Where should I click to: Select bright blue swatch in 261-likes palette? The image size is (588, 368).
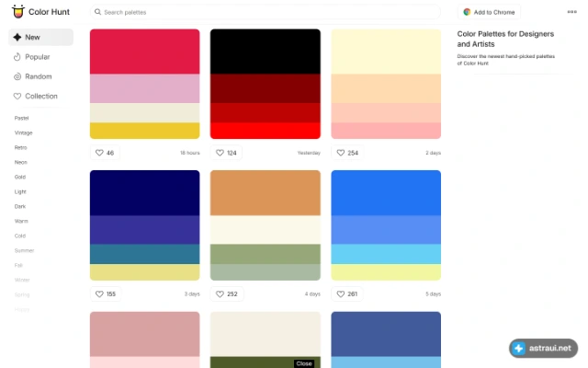click(x=386, y=192)
